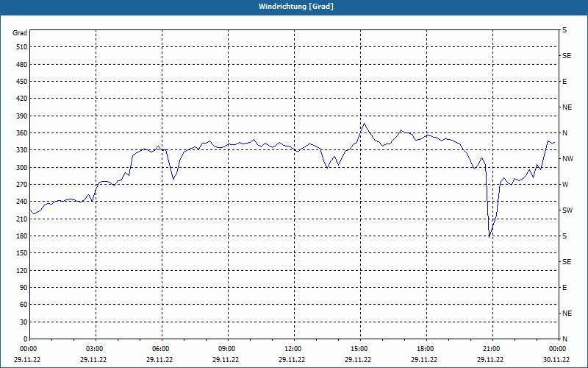588x368 pixels.
Task: Click the blue line's lowest dip before 21:00
Action: tap(490, 236)
